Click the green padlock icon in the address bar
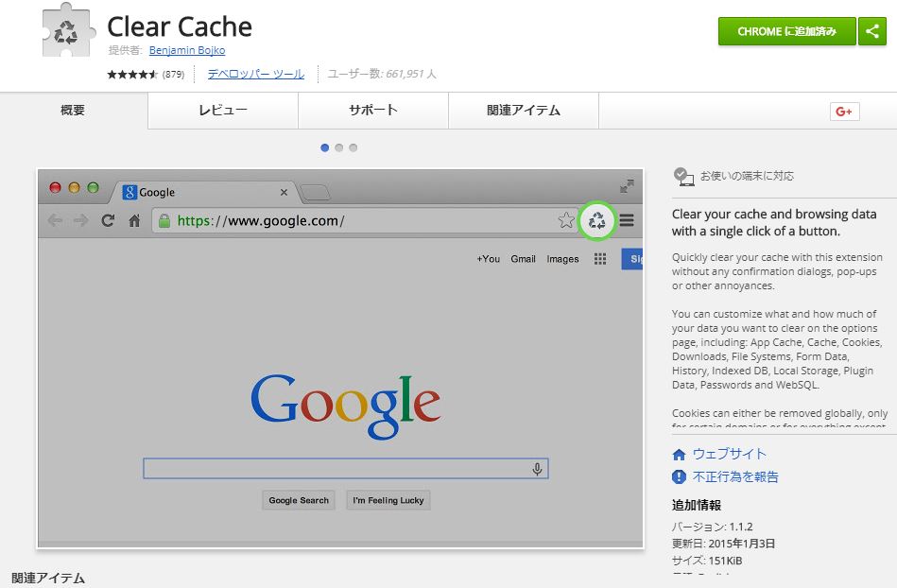Screen dimensions: 897x588 164,221
